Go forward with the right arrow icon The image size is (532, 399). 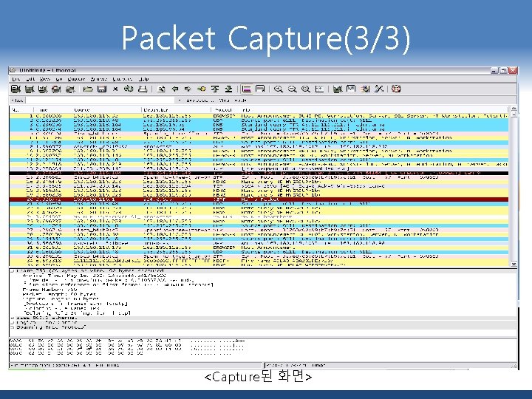tap(188, 89)
